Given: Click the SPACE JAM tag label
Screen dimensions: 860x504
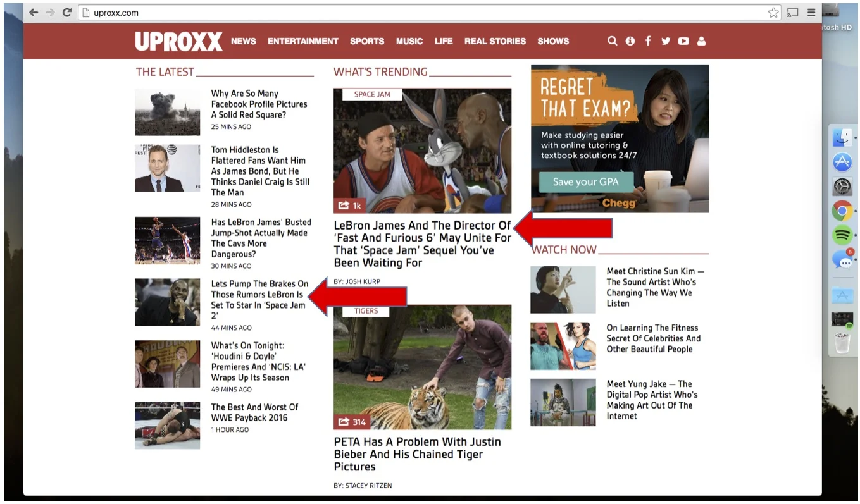Looking at the screenshot, I should 372,94.
